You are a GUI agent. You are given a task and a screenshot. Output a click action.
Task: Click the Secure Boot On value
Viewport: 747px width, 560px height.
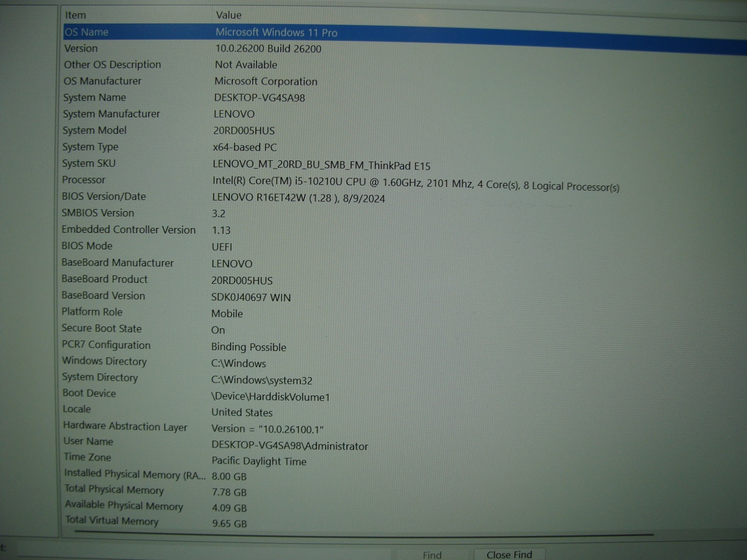218,330
